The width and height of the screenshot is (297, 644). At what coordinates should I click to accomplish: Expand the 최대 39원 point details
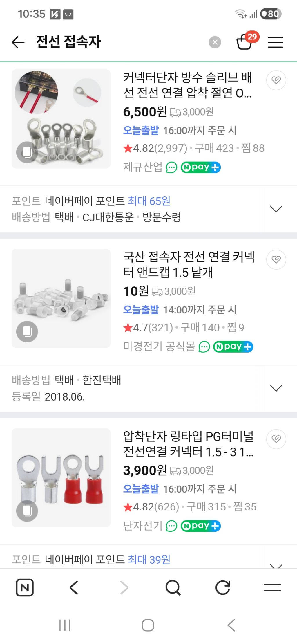coord(276,565)
